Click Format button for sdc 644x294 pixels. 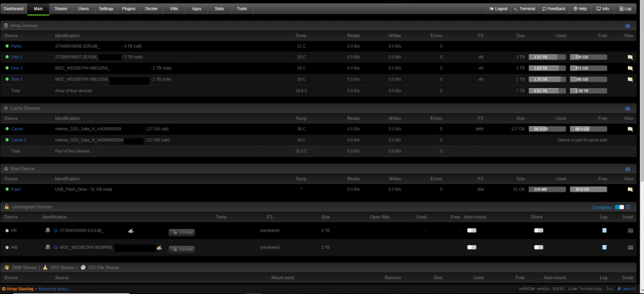tap(182, 232)
